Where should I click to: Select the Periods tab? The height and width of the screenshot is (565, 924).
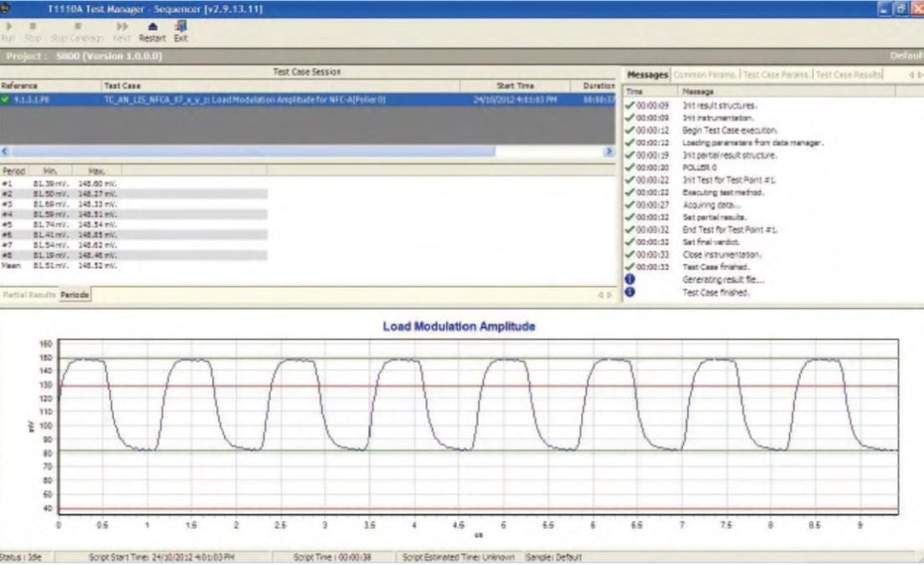coord(74,295)
